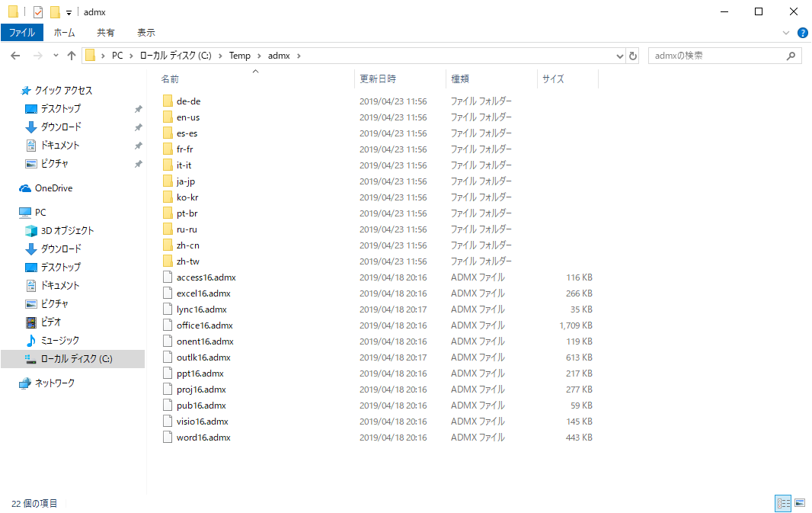Switch to the 共有 ribbon tab
The height and width of the screenshot is (513, 812).
pyautogui.click(x=106, y=33)
